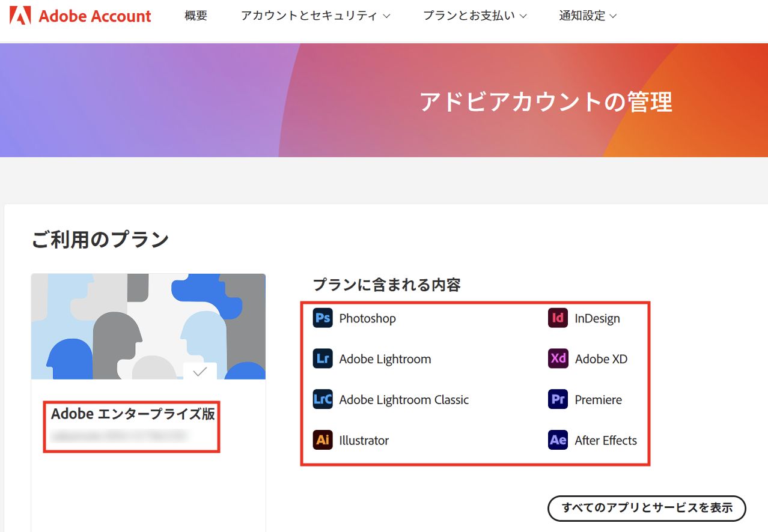Open the Illustrator Ai icon
This screenshot has width=768, height=532.
click(323, 440)
